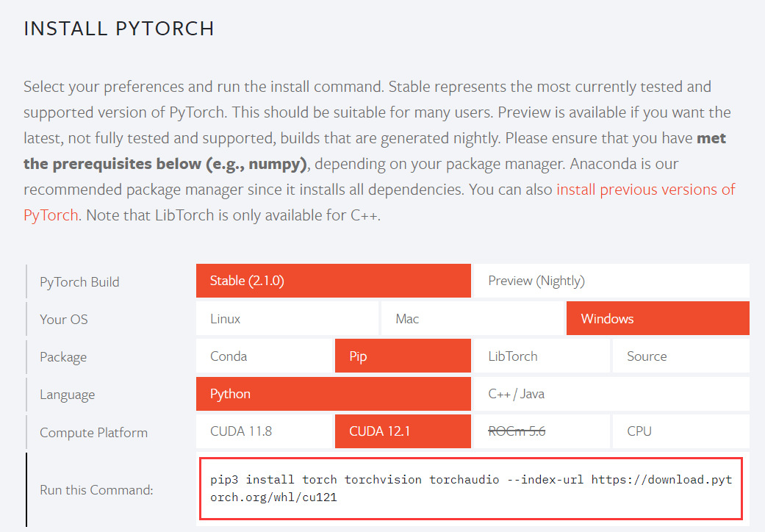The width and height of the screenshot is (765, 532).
Task: Click the pip3 install command box
Action: [471, 489]
